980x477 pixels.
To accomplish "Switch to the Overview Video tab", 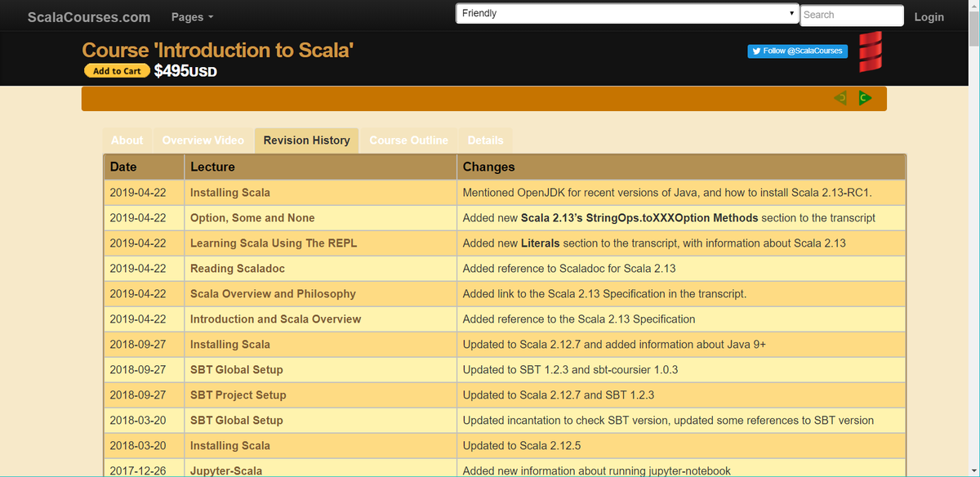I will point(203,140).
